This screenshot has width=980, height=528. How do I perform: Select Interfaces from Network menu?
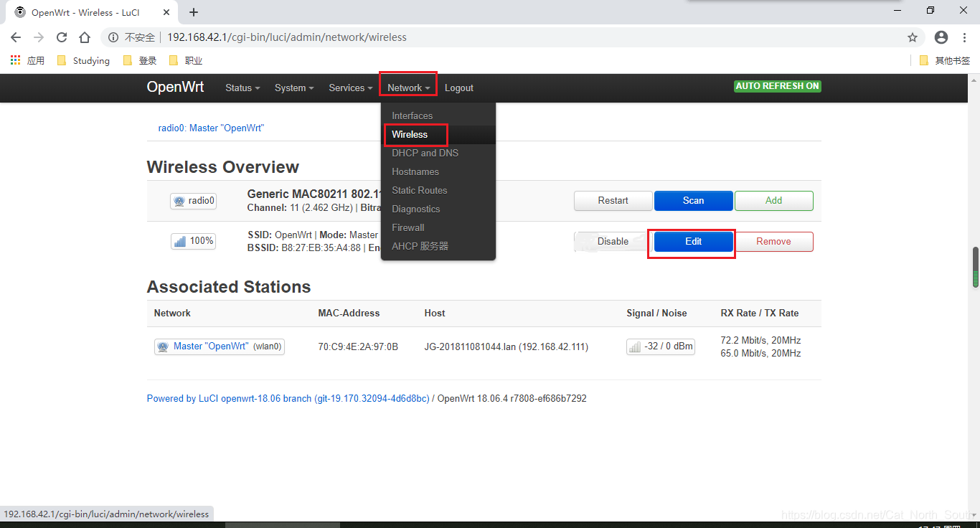point(438,115)
